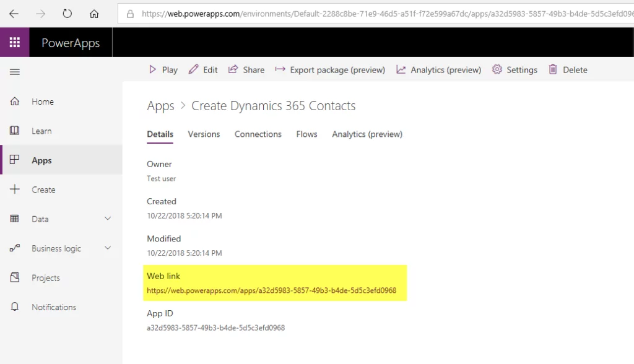The height and width of the screenshot is (364, 634).
Task: Click the date under the Modified heading
Action: (185, 253)
